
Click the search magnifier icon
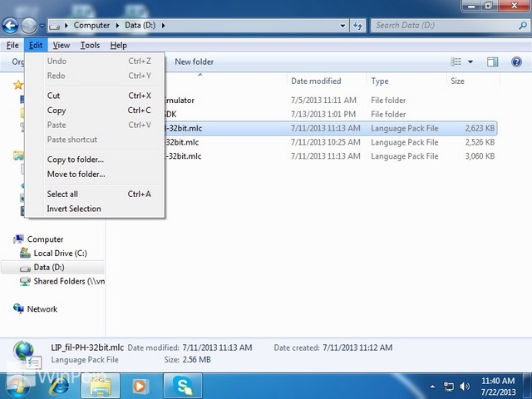[x=523, y=26]
